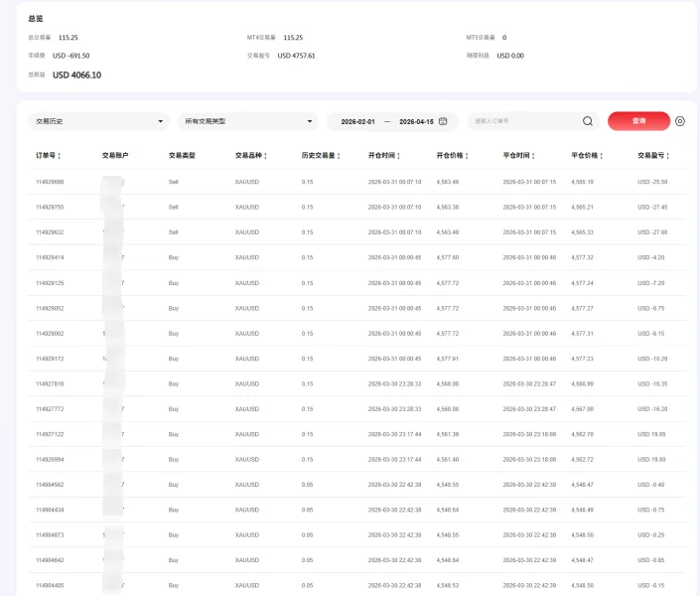Open column settings gear beside 查询 button

tap(680, 121)
